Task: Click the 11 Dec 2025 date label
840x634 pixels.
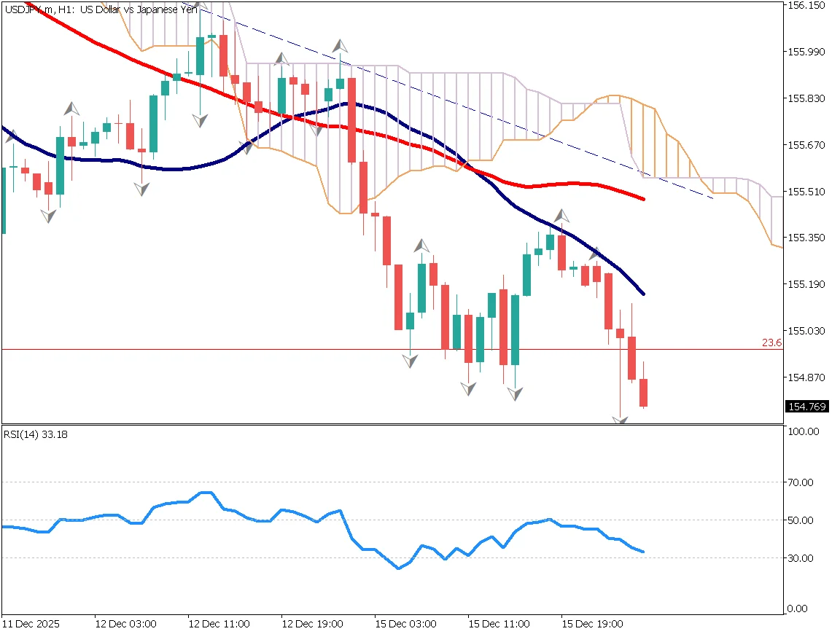Action: 31,625
